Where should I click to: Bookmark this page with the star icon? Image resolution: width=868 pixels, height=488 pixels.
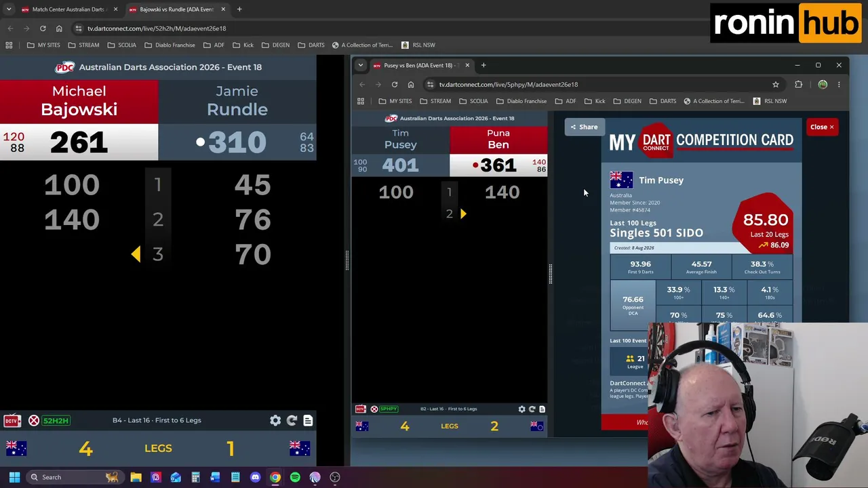pyautogui.click(x=776, y=85)
